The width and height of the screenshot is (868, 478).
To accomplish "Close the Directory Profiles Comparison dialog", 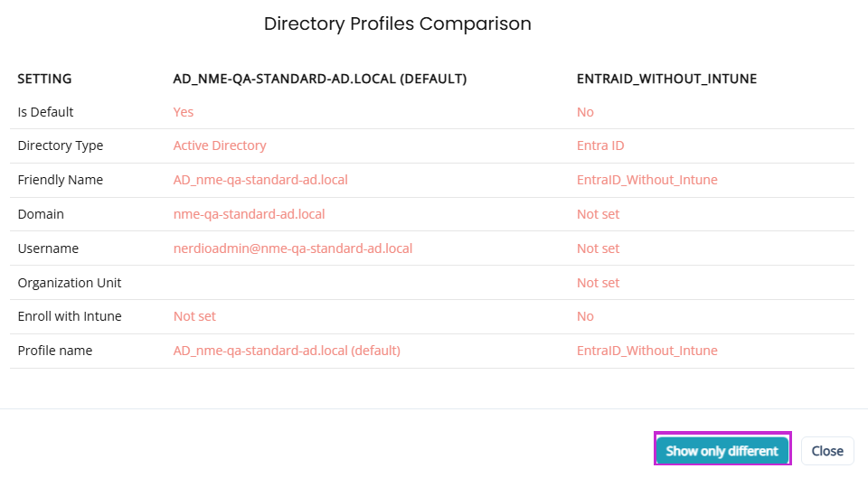I will tap(827, 450).
